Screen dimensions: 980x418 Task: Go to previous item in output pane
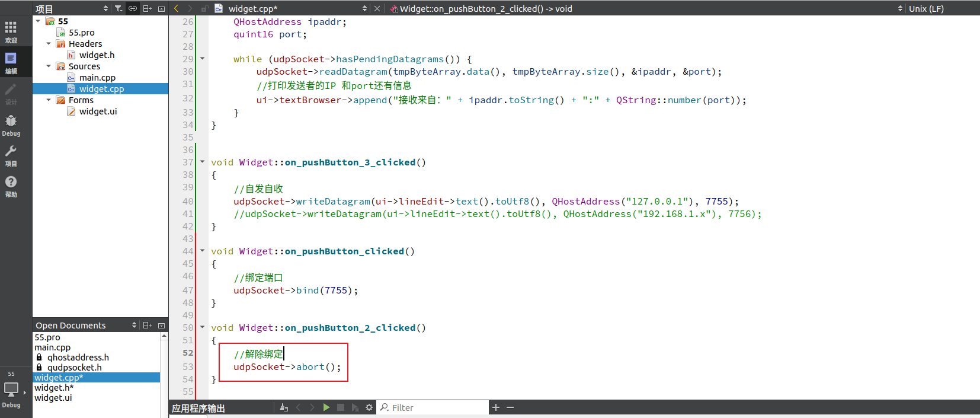298,407
